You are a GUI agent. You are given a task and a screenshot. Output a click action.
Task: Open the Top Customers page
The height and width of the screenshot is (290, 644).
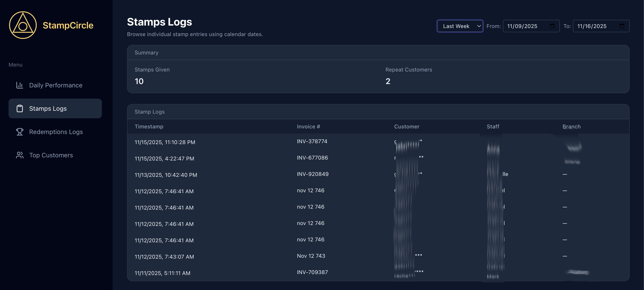click(51, 155)
